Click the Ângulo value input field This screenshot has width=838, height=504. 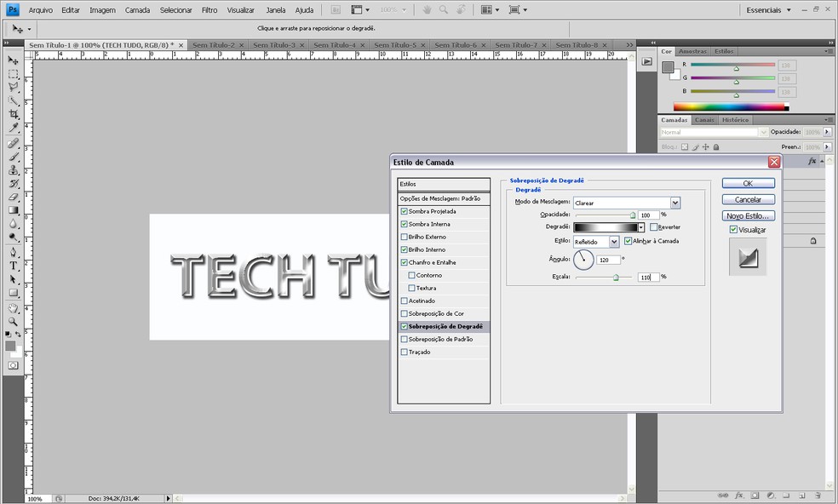(x=608, y=260)
